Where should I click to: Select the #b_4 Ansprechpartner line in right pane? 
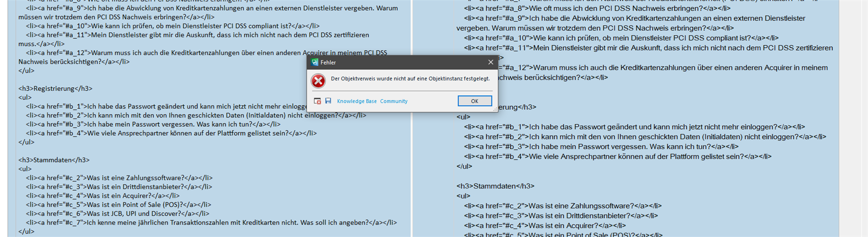click(x=618, y=157)
